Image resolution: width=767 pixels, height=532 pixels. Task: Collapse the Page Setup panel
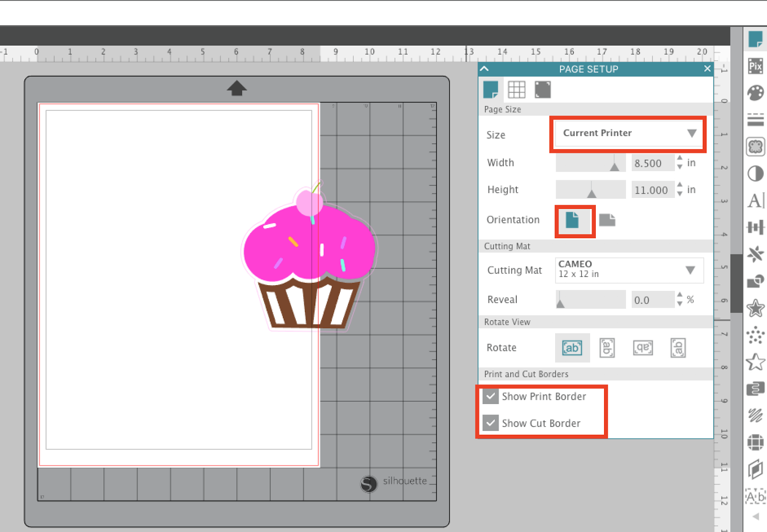[484, 69]
